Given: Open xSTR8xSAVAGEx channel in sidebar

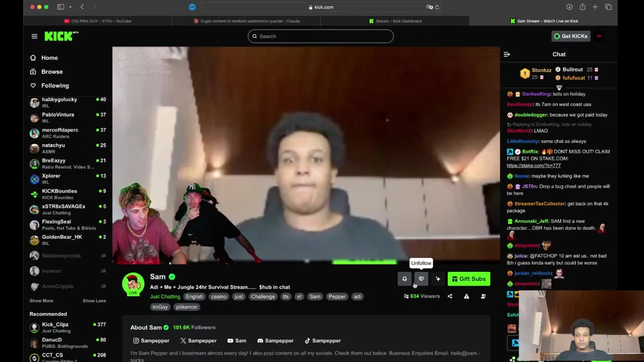Looking at the screenshot, I should click(x=68, y=209).
